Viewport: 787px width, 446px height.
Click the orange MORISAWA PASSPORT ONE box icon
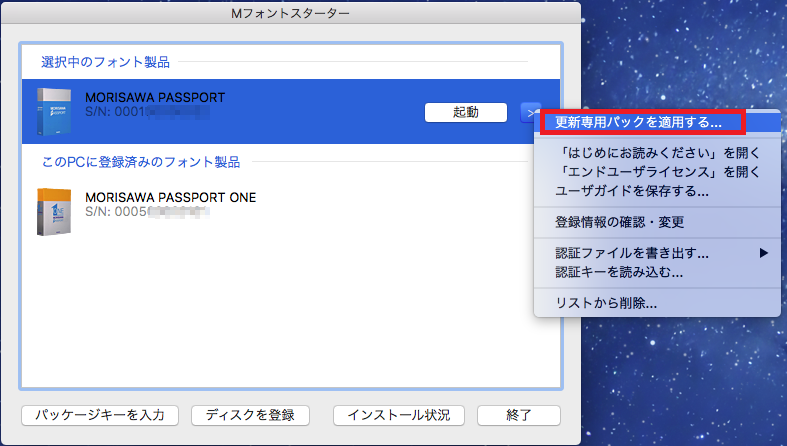point(54,211)
